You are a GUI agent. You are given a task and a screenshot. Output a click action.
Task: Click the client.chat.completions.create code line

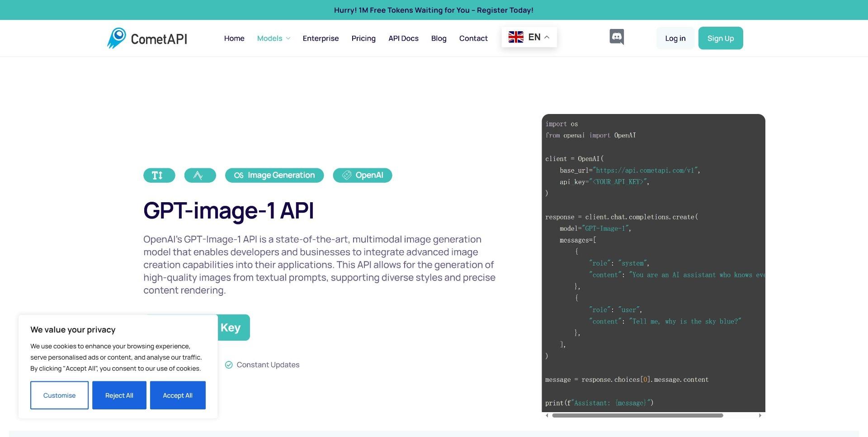pos(622,217)
